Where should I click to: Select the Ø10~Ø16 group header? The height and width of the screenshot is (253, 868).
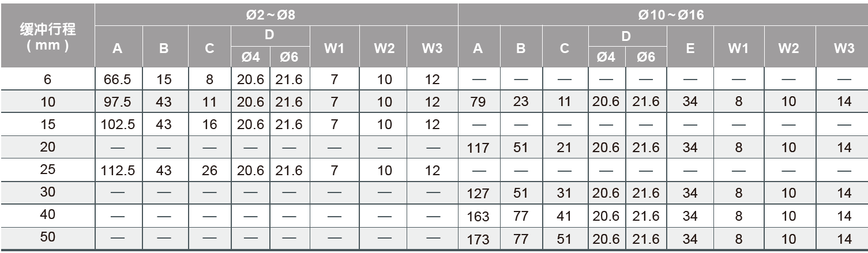(x=663, y=15)
